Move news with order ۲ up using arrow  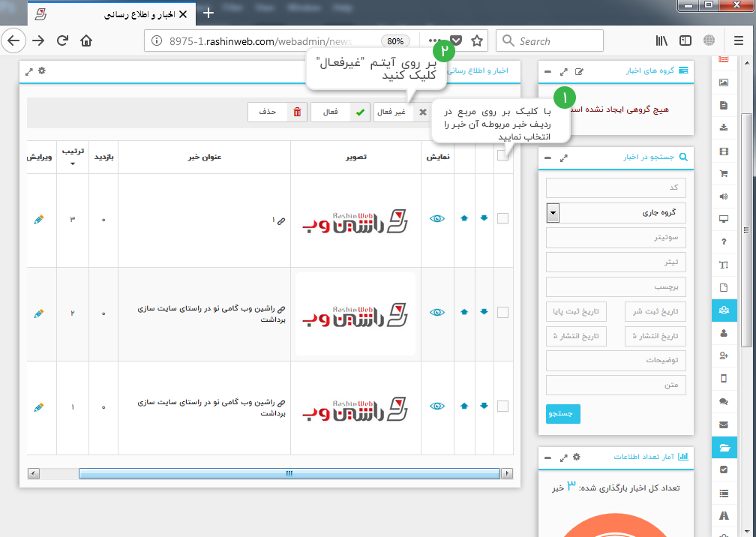[x=464, y=312]
